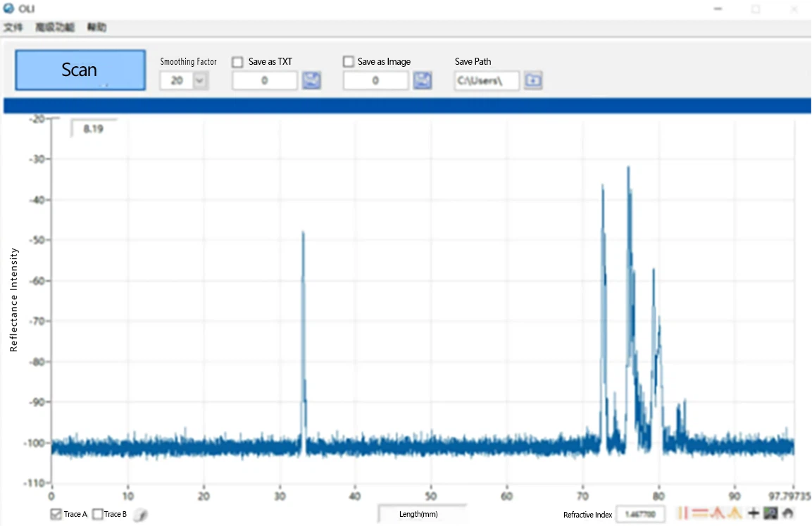Select the horizontal cursor lines tool
The height and width of the screenshot is (526, 812).
point(699,513)
